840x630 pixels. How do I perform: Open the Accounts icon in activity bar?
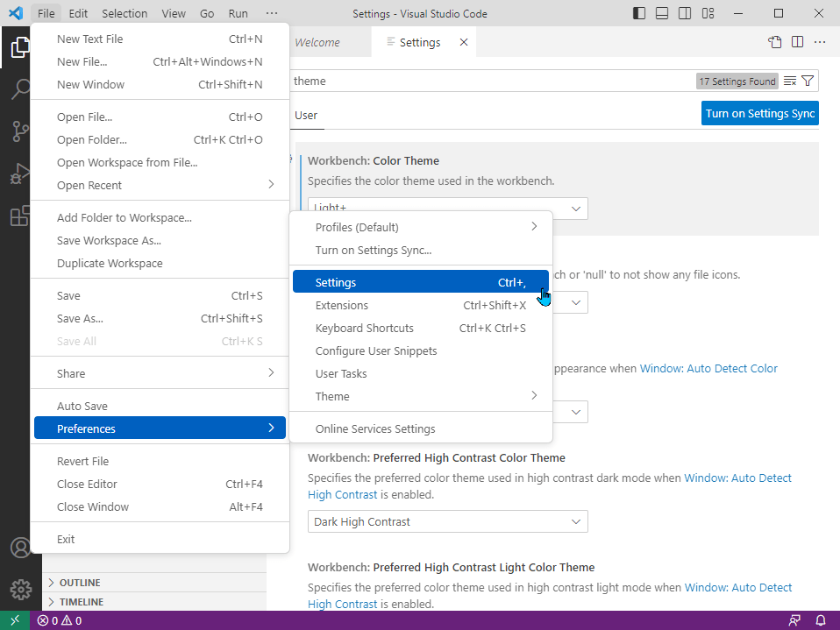tap(19, 548)
